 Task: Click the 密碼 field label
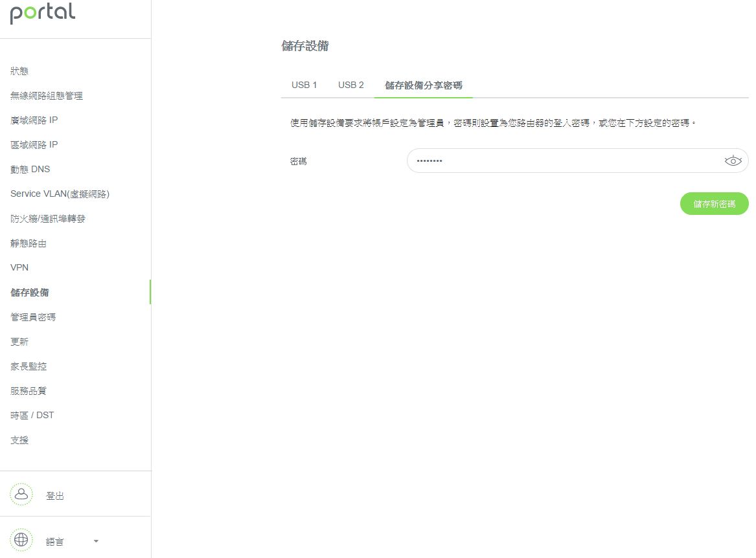pos(298,161)
